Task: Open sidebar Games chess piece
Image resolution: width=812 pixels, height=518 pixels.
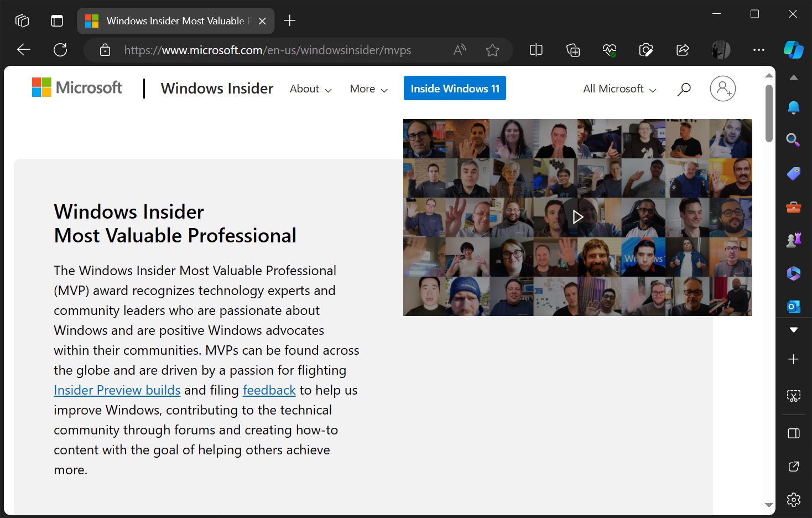Action: pyautogui.click(x=794, y=240)
